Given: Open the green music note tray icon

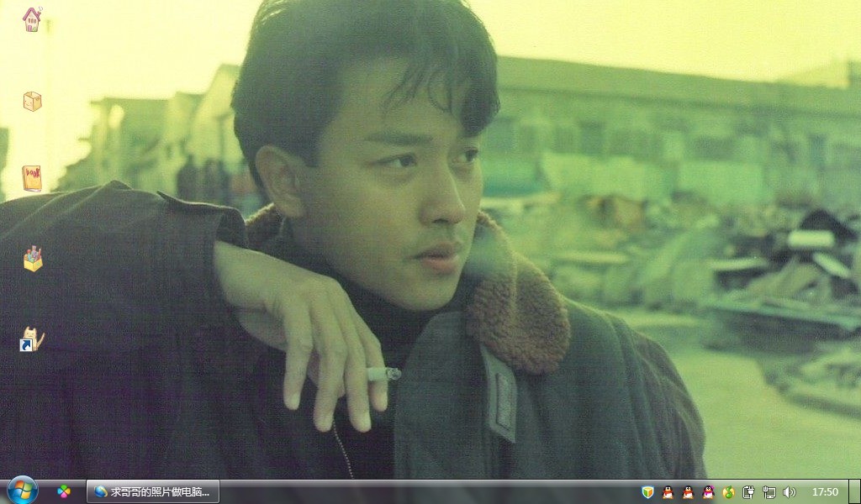Looking at the screenshot, I should 728,491.
